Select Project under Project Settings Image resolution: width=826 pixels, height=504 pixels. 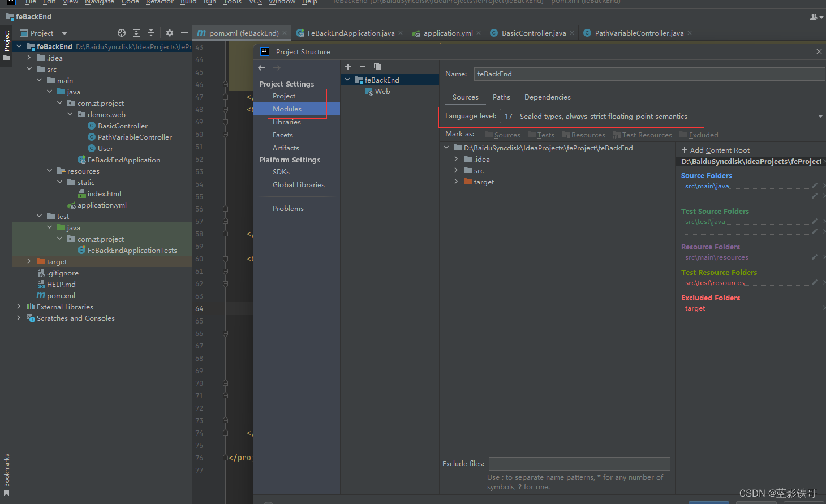pos(284,96)
